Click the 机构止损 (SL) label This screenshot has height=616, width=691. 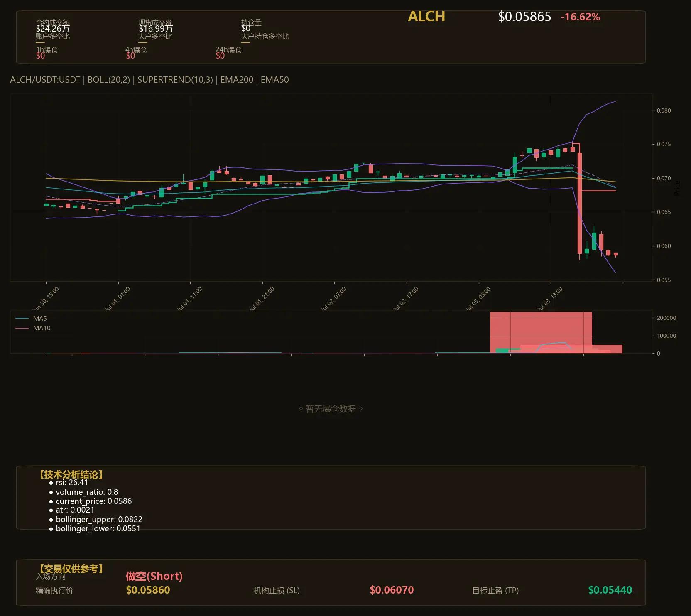point(277,590)
